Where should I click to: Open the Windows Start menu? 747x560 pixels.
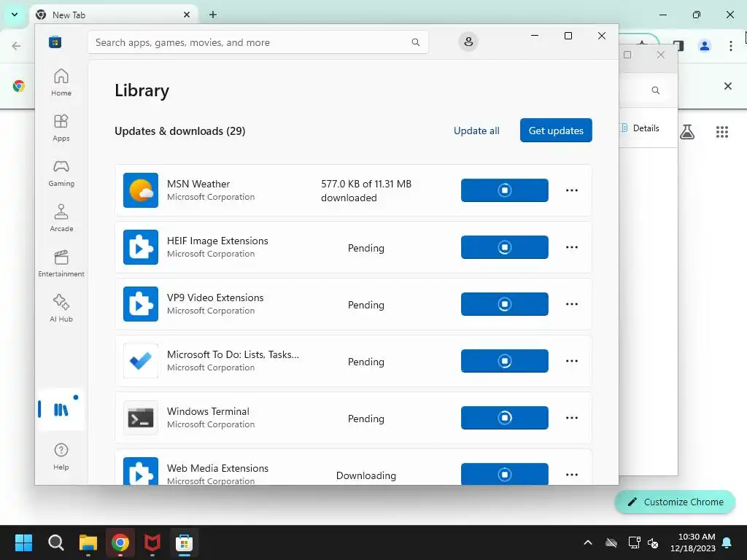tap(23, 542)
